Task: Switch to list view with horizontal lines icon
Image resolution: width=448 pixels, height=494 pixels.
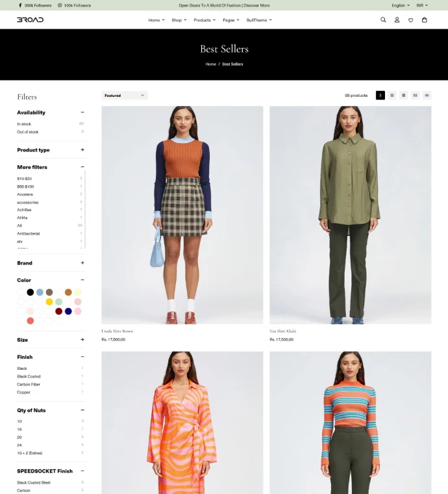Action: [392, 96]
